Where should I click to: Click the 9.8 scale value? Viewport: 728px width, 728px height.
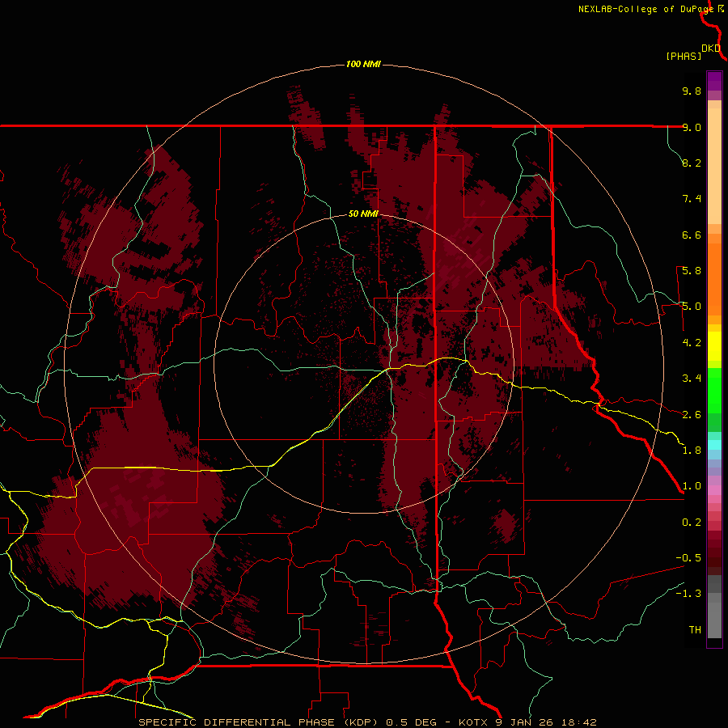tap(692, 91)
